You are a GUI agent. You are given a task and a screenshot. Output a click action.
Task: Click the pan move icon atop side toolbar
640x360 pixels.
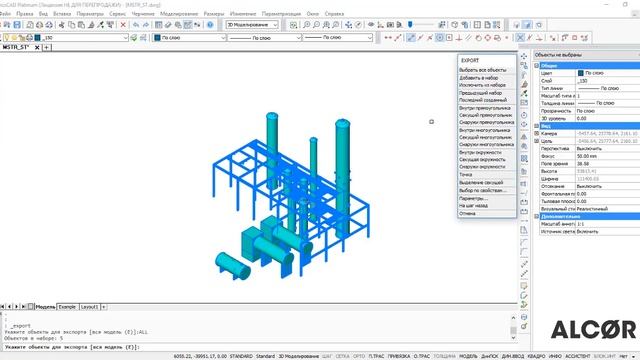pos(524,56)
